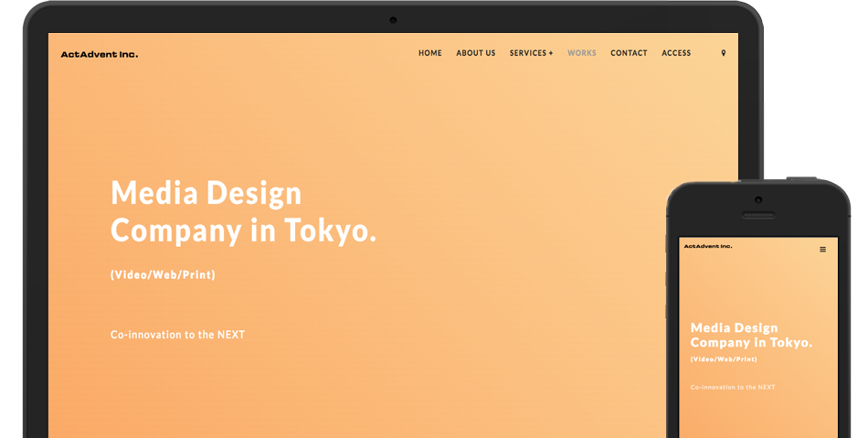Viewport: 868px width, 438px height.
Task: Open the hamburger menu on phone mockup
Action: 822,250
